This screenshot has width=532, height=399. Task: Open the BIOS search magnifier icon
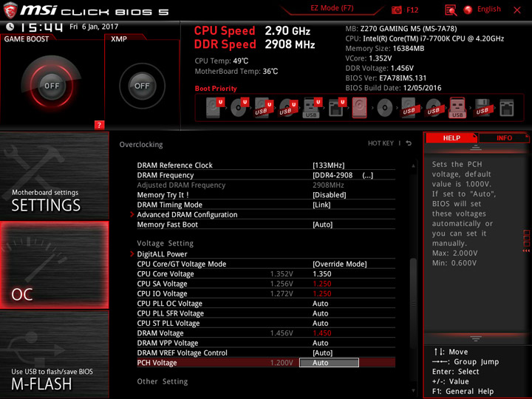451,10
